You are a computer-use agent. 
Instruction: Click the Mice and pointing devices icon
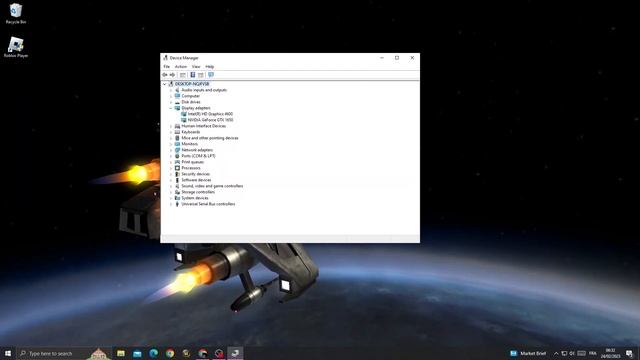[177, 138]
